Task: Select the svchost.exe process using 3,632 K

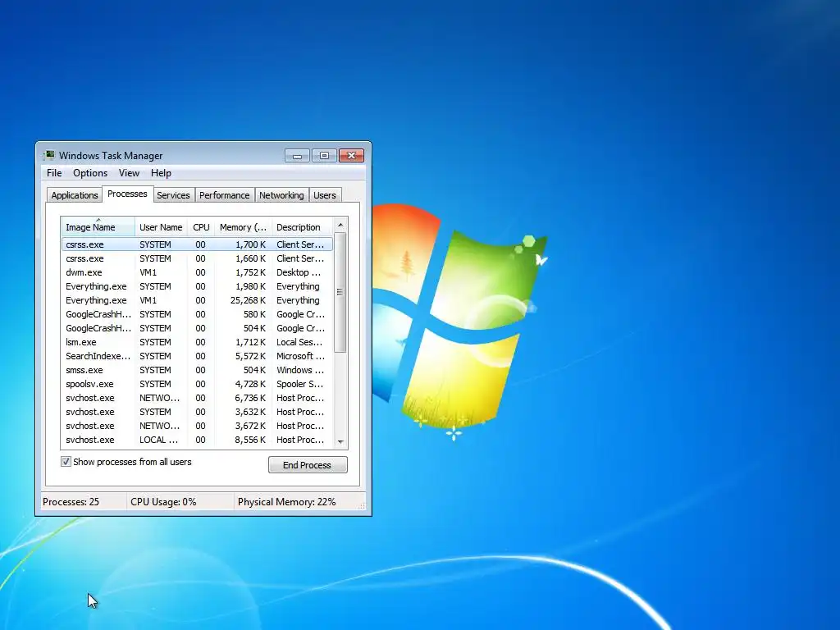Action: point(197,412)
